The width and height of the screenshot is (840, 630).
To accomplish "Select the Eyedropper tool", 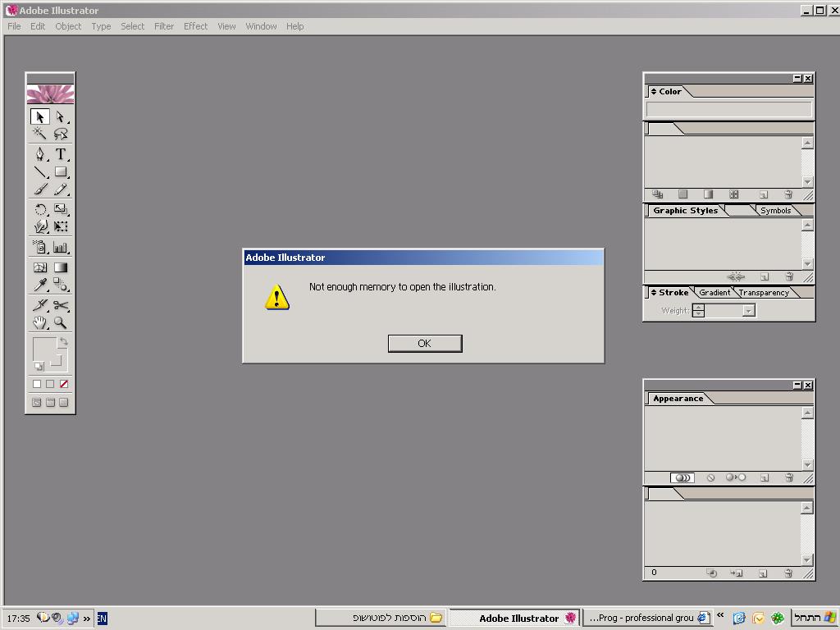I will [x=40, y=285].
